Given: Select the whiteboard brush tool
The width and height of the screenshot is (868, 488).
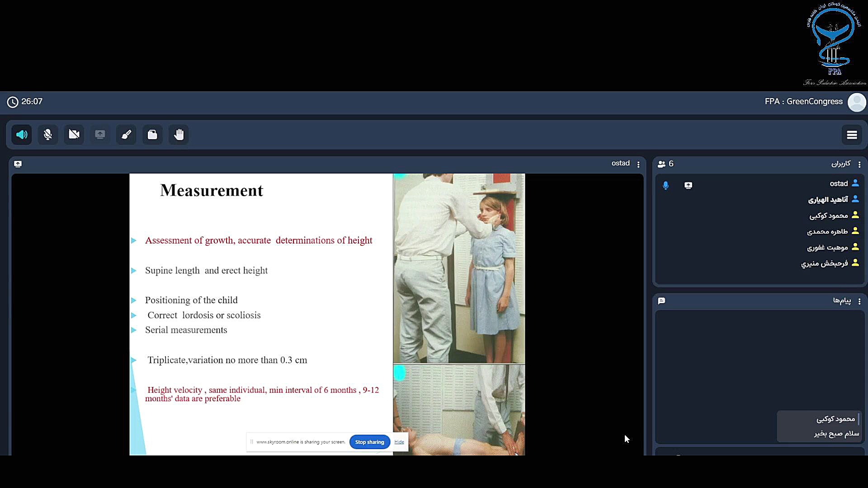Looking at the screenshot, I should (126, 135).
